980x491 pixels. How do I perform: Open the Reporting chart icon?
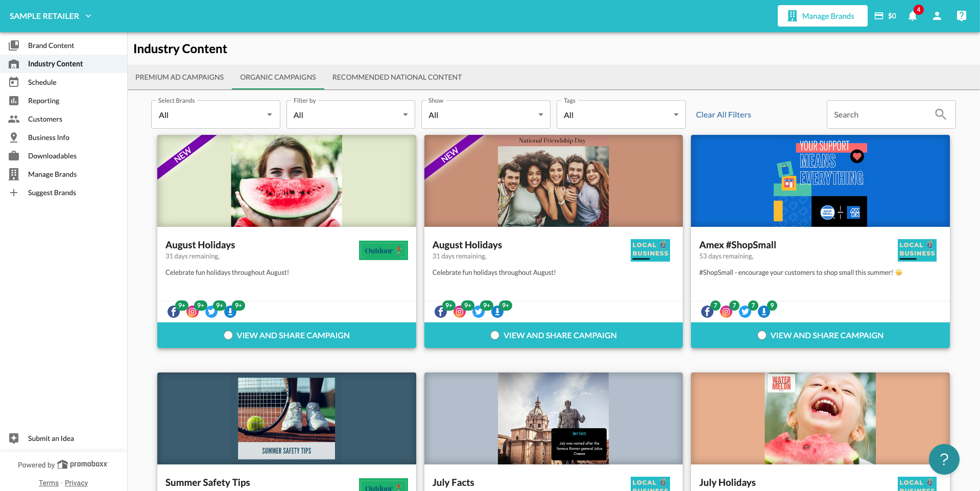click(x=14, y=101)
